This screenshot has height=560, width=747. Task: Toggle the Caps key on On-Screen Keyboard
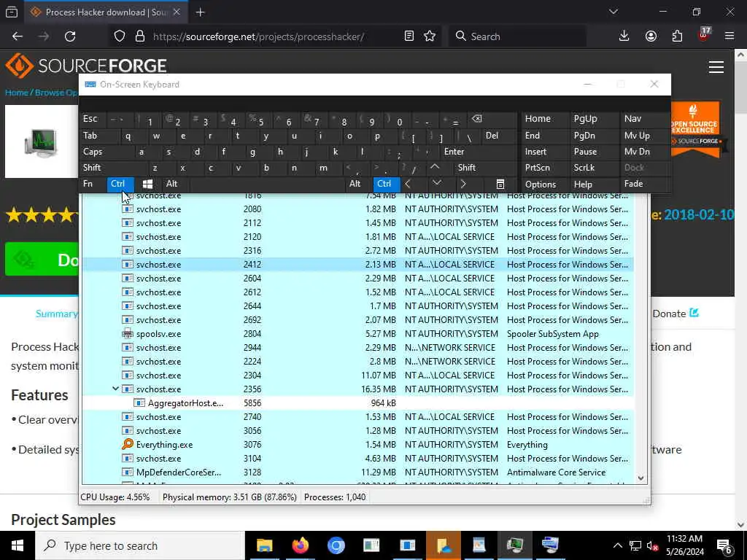(x=107, y=152)
